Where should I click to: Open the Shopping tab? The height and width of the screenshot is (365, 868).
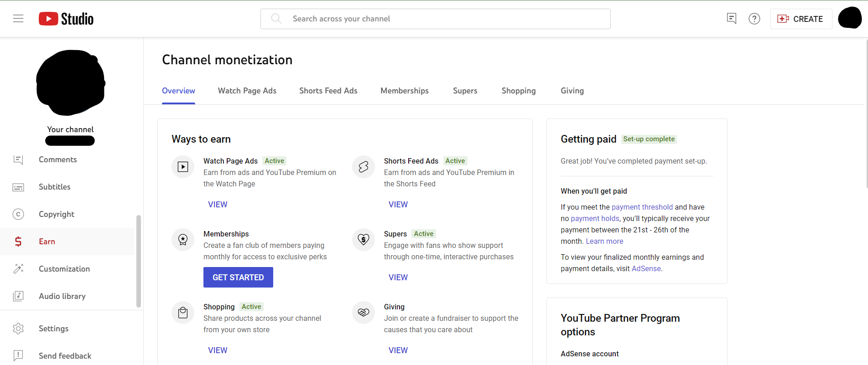click(x=519, y=91)
